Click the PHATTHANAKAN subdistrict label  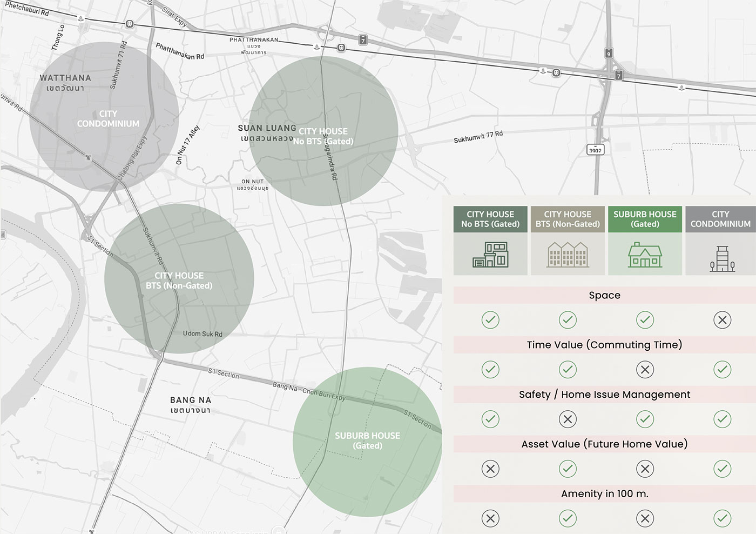pyautogui.click(x=254, y=39)
